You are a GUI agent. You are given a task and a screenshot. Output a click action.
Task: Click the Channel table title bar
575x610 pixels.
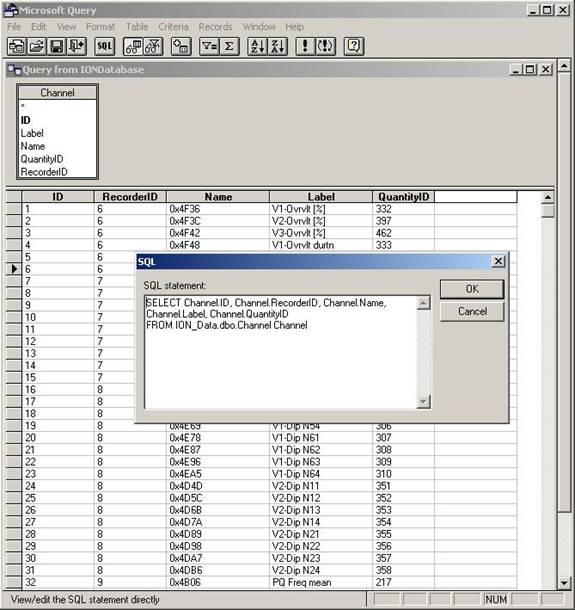57,93
